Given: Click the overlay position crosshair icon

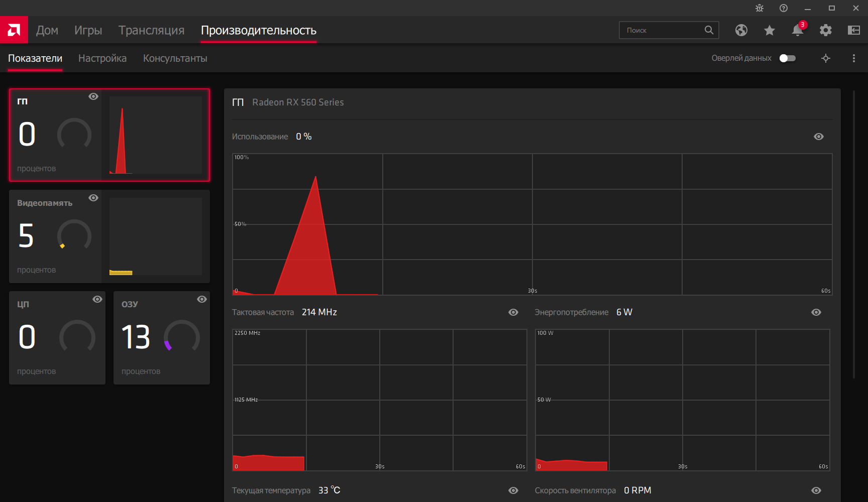Looking at the screenshot, I should tap(826, 58).
